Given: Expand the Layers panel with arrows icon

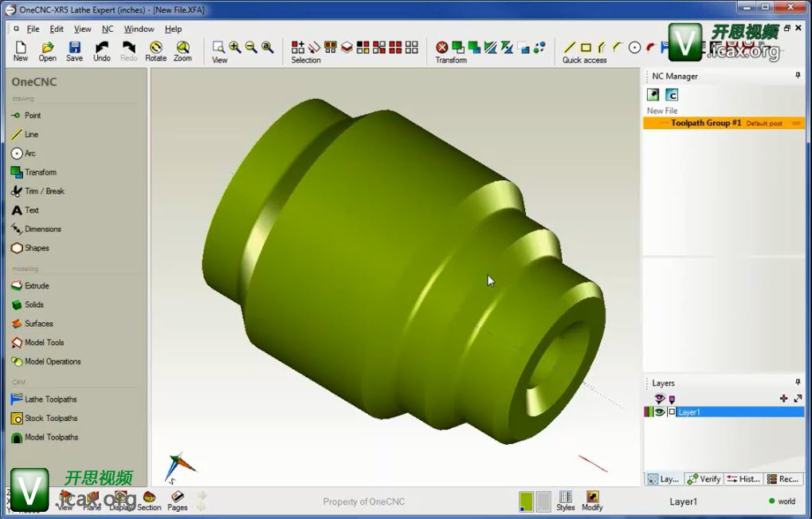Looking at the screenshot, I should coord(798,398).
